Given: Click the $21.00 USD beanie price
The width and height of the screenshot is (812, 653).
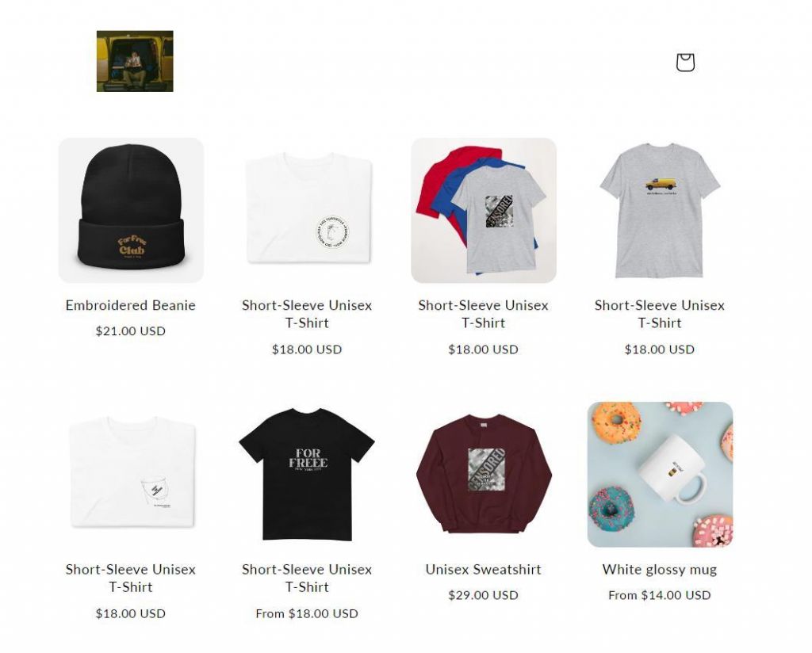Looking at the screenshot, I should pos(131,331).
